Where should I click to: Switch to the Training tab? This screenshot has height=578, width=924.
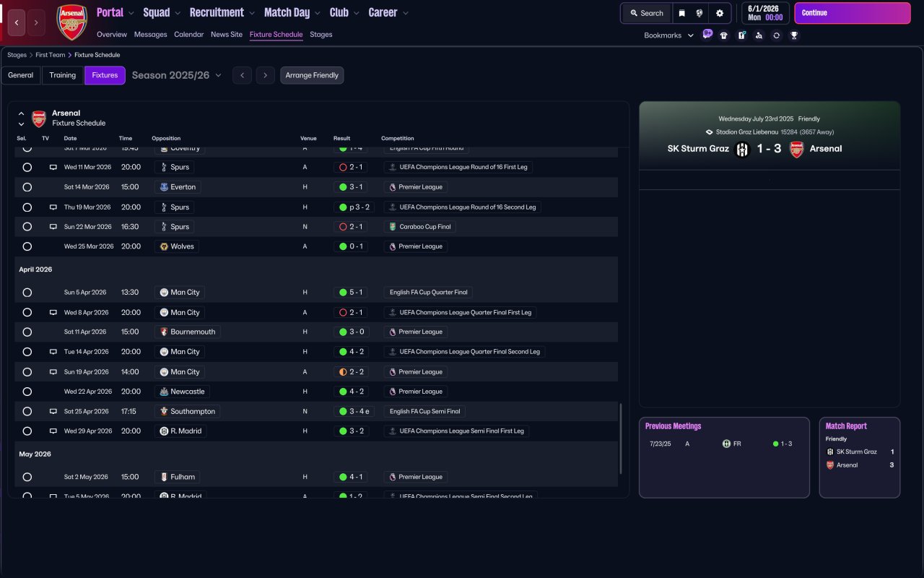point(63,75)
